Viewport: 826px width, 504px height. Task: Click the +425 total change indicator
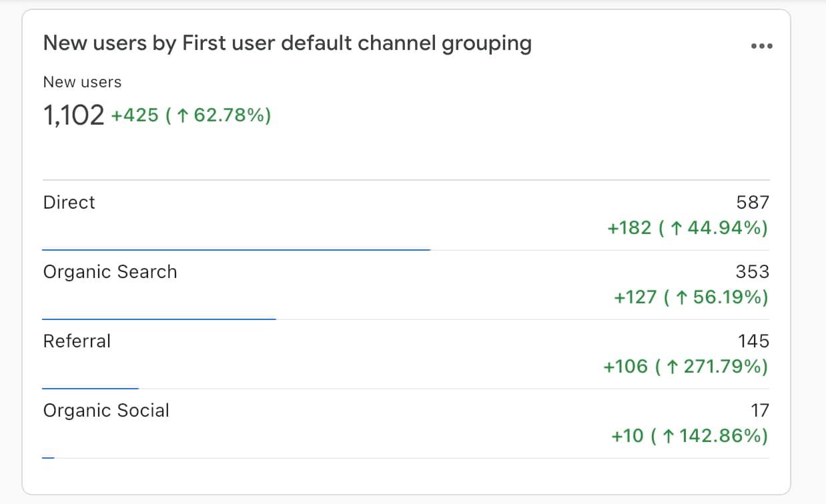(x=191, y=116)
